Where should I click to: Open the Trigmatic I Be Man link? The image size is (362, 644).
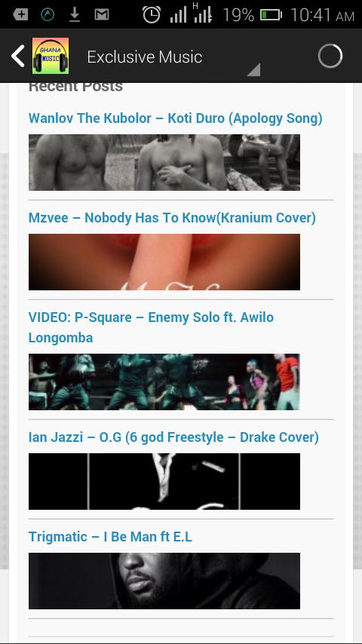coord(110,536)
